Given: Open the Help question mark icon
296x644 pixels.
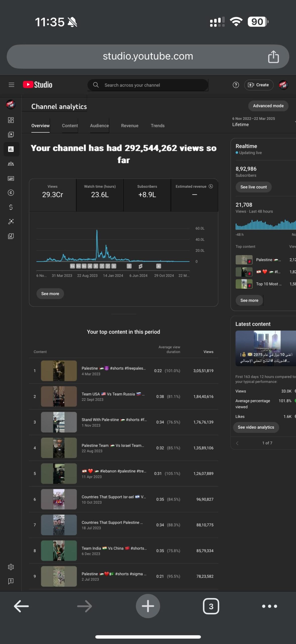Looking at the screenshot, I should point(236,85).
